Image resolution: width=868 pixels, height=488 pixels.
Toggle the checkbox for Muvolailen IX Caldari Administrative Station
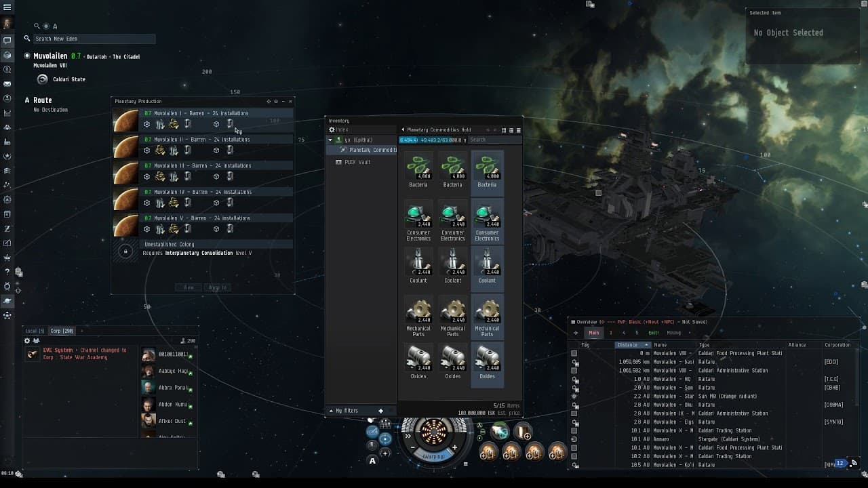coord(574,413)
